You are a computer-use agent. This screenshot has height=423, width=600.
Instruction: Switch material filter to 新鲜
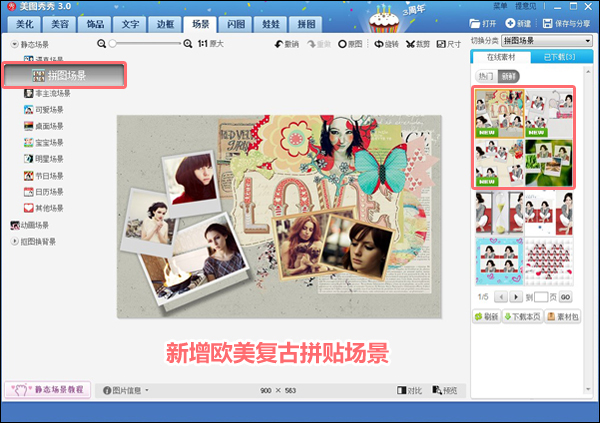click(x=509, y=76)
